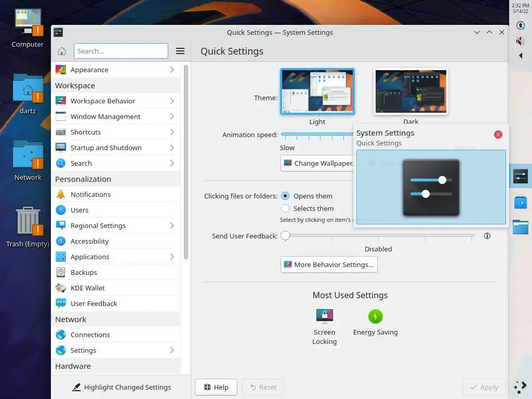The image size is (532, 399).
Task: Click the Users icon
Action: click(61, 210)
